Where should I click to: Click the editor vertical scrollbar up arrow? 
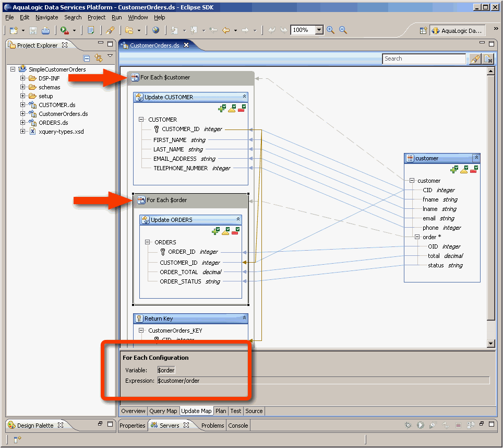(490, 71)
